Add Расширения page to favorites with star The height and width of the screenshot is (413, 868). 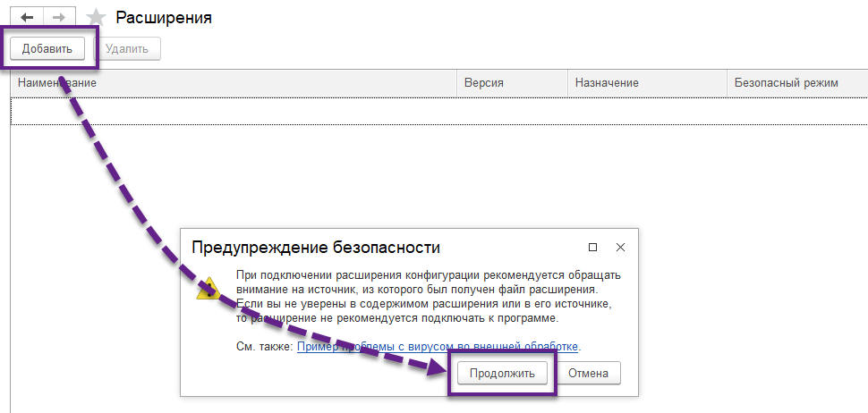pyautogui.click(x=97, y=17)
